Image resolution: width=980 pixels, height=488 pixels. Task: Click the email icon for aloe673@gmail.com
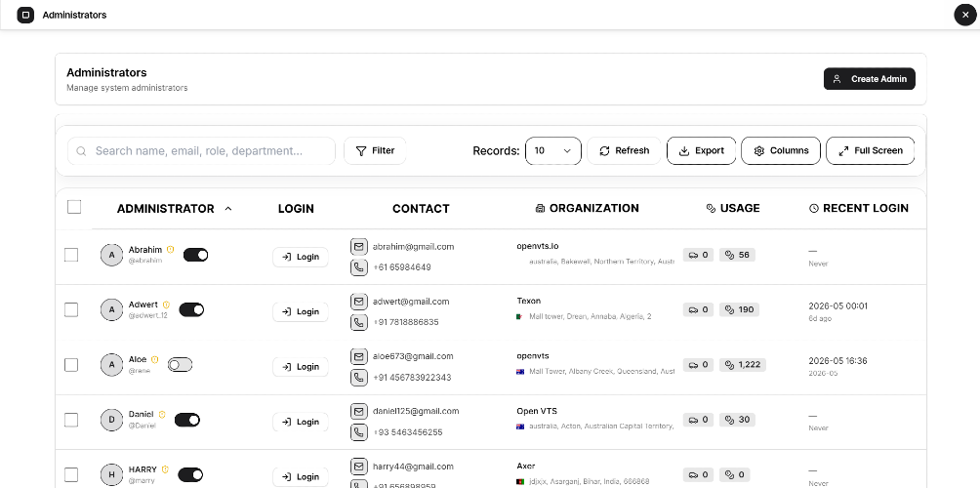359,357
